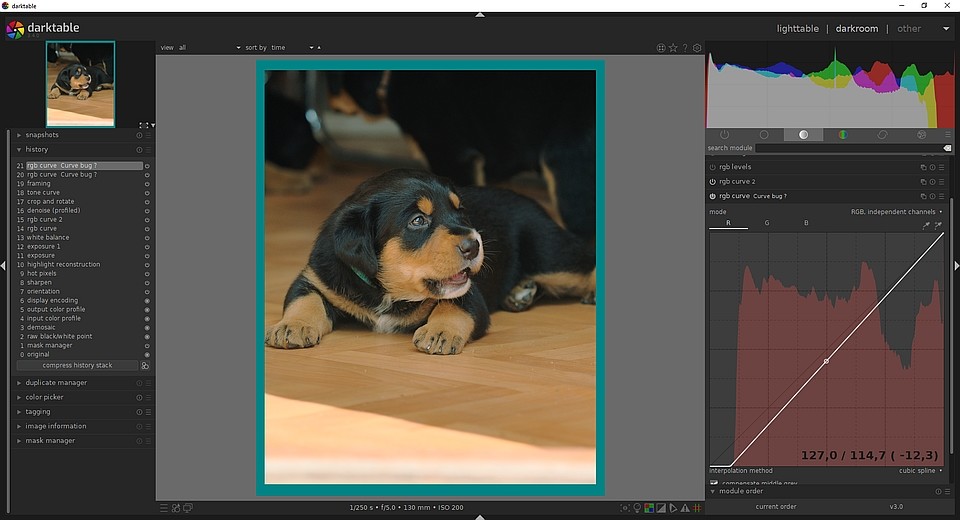The height and width of the screenshot is (520, 960).
Task: Open global preferences gear icon
Action: point(697,47)
